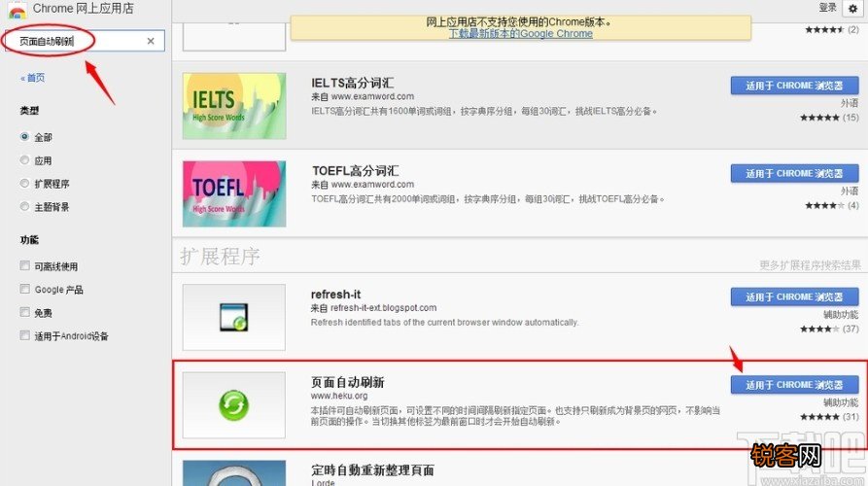Go back via 首页 link
The image size is (868, 486).
[33, 78]
